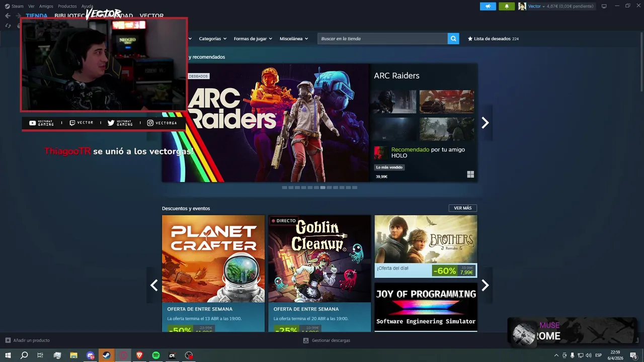The width and height of the screenshot is (644, 362).
Task: Open the bottom-left ARC Raiders screenshot
Action: click(395, 129)
